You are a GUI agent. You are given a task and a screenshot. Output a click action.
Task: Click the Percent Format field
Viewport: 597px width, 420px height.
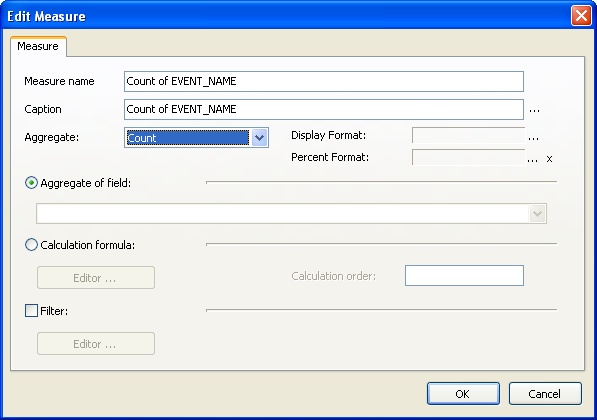pos(468,157)
